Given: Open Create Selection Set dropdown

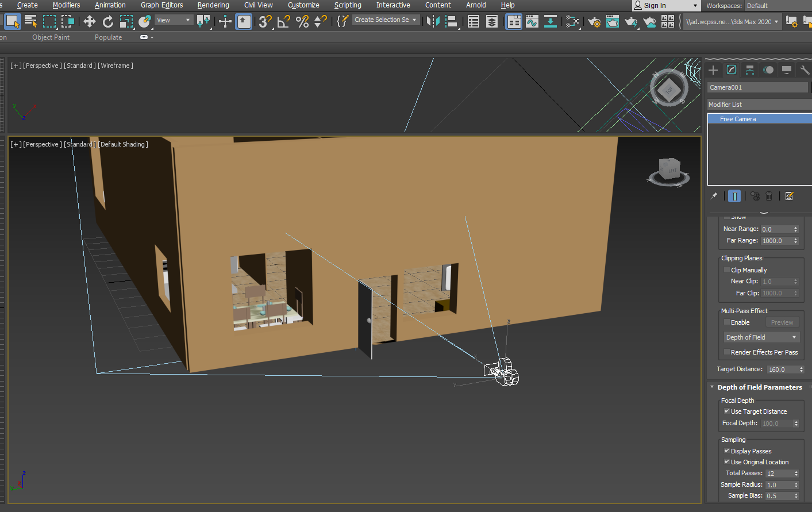Looking at the screenshot, I should pyautogui.click(x=386, y=20).
